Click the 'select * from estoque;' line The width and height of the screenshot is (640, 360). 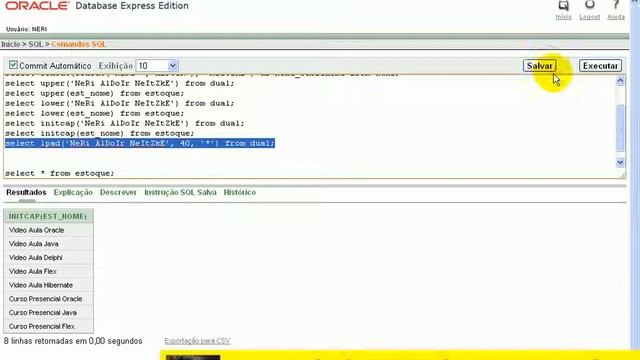[60, 173]
